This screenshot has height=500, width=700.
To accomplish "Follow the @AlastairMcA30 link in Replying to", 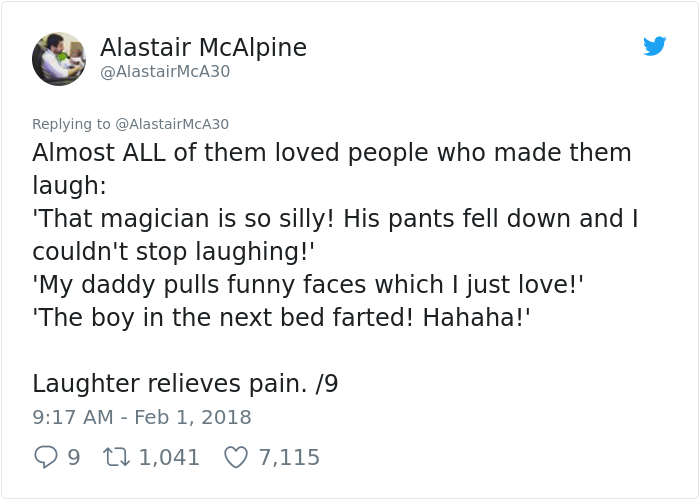I will click(x=172, y=124).
